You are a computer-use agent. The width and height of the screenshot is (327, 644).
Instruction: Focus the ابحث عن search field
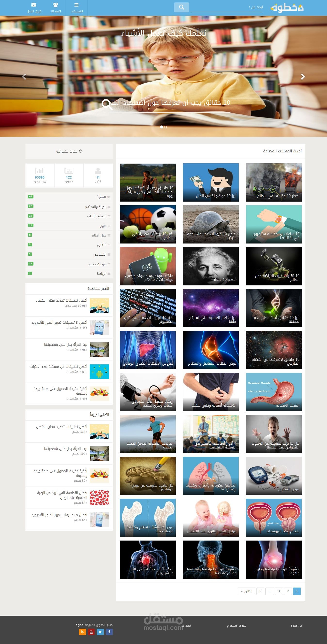click(x=226, y=7)
